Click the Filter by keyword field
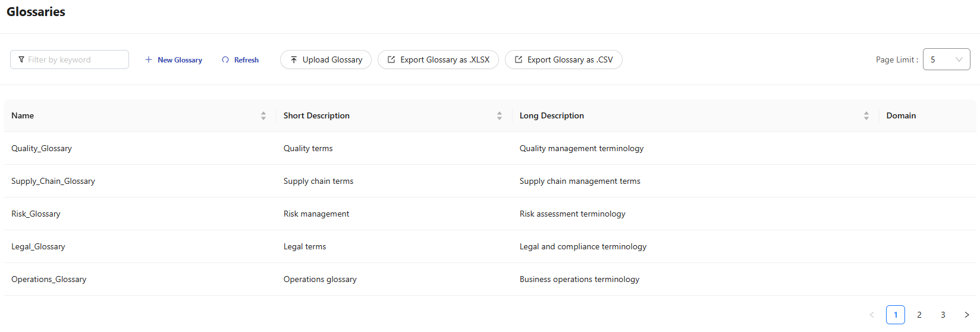The image size is (980, 332). click(70, 60)
